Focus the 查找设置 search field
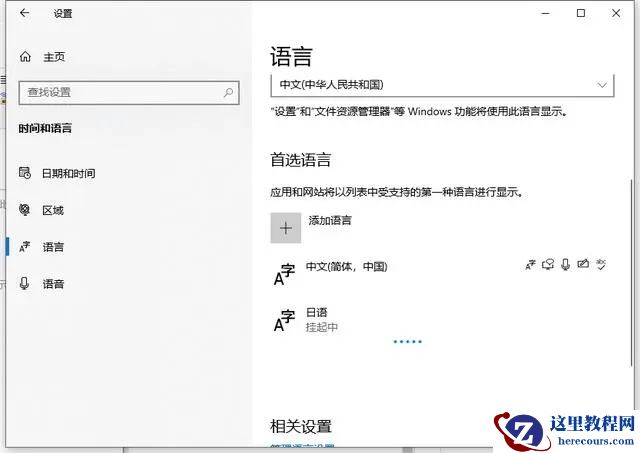The image size is (640, 453). (x=129, y=93)
